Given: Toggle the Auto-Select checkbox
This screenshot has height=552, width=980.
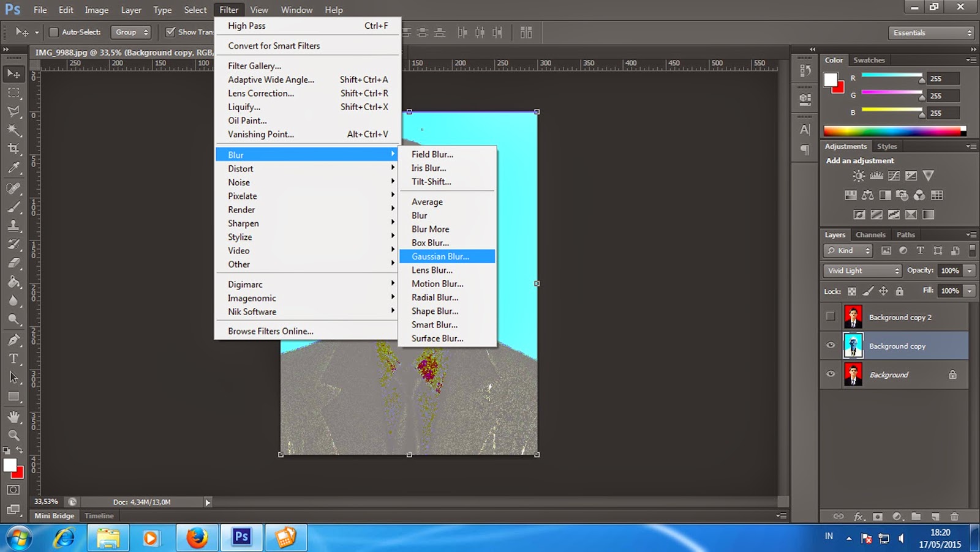Looking at the screenshot, I should click(53, 32).
